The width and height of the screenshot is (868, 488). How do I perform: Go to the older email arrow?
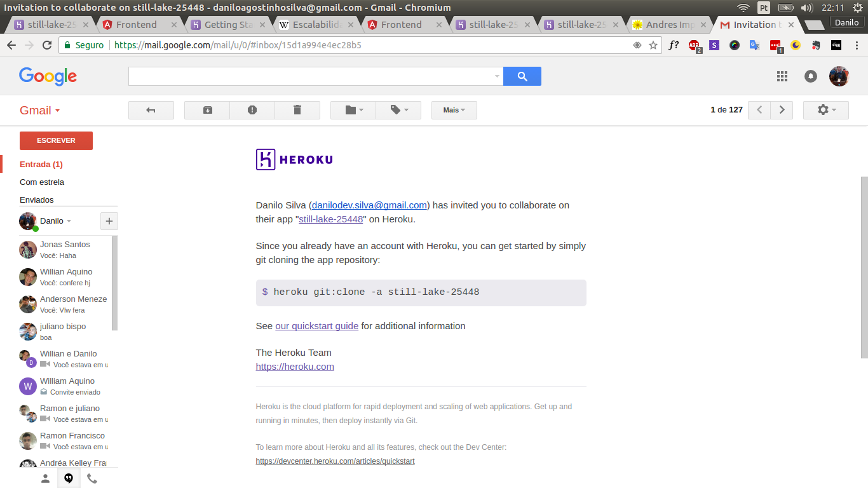782,110
